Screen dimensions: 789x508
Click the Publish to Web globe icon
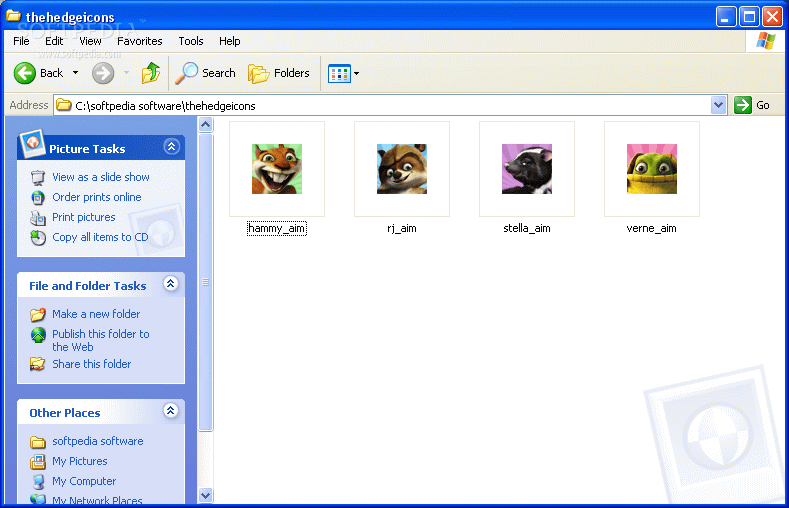tap(38, 334)
